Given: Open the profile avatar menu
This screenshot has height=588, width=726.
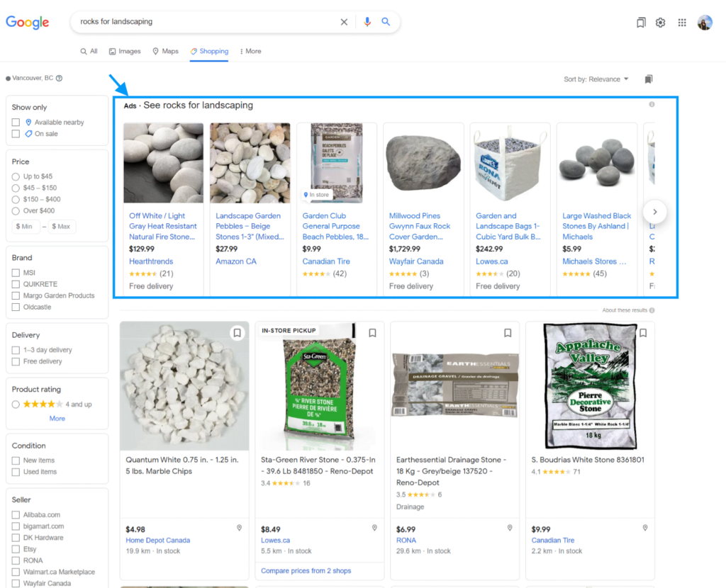Looking at the screenshot, I should [x=705, y=22].
